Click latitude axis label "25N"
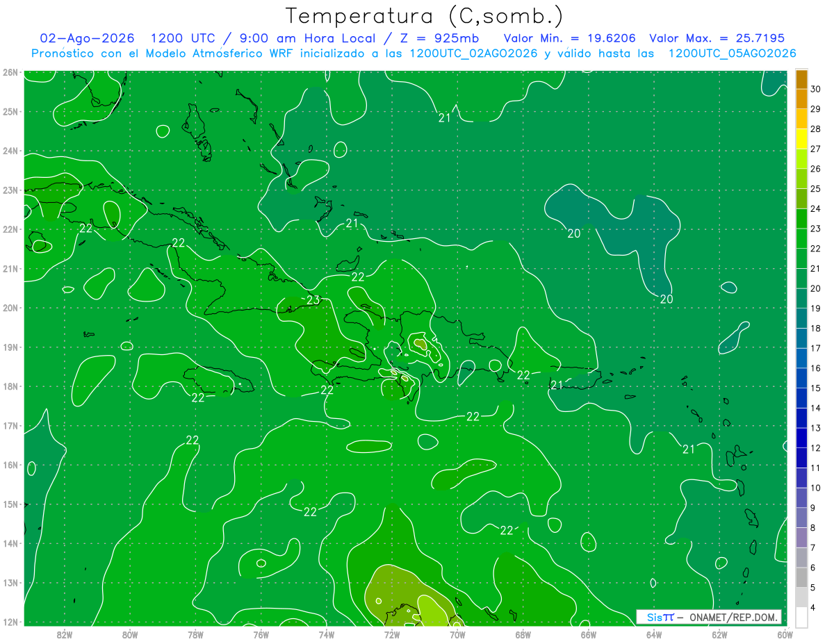This screenshot has width=834, height=644. [10, 111]
